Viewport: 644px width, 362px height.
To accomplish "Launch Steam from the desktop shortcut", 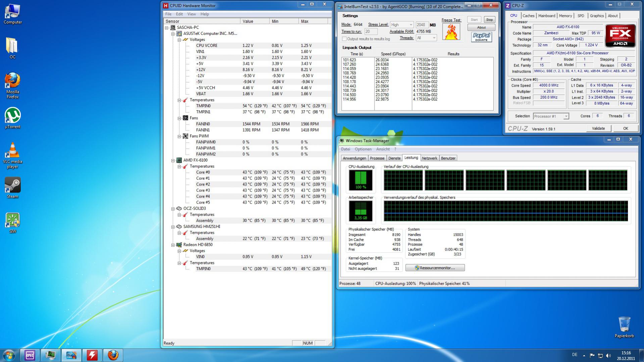I will pyautogui.click(x=12, y=188).
